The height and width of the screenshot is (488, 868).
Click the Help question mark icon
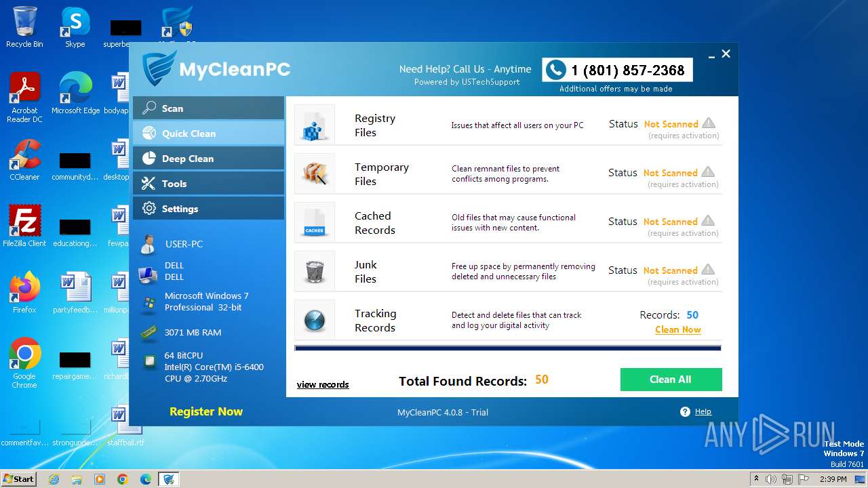pos(685,411)
